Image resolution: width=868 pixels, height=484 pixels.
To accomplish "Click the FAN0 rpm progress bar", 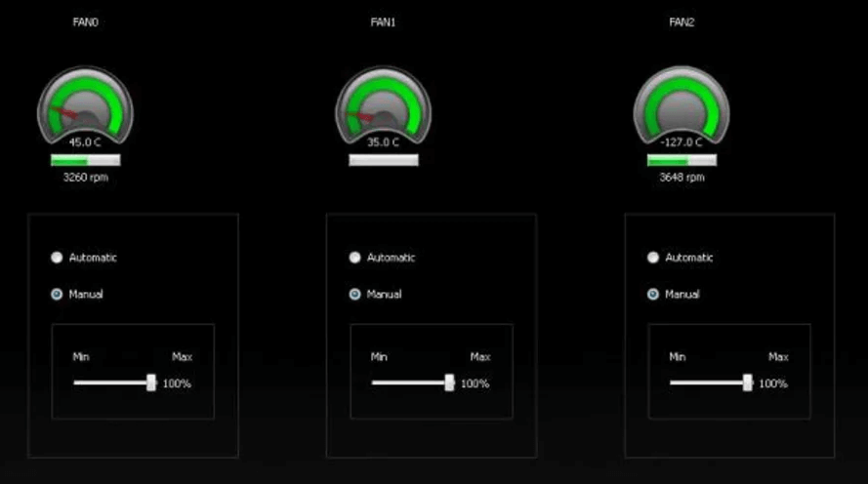I will click(85, 160).
